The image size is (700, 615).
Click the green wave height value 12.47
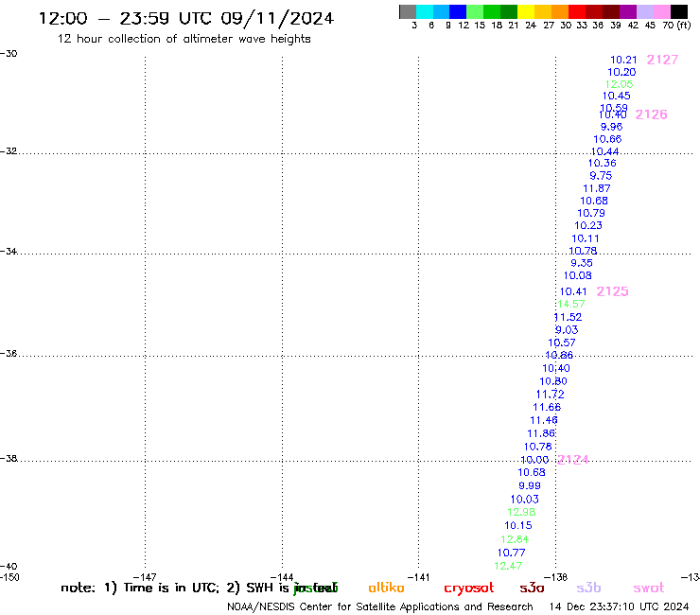[508, 566]
